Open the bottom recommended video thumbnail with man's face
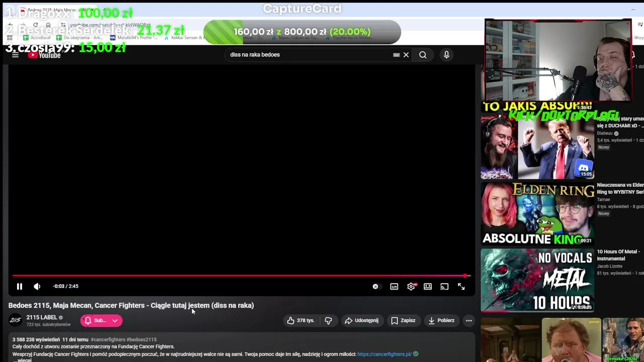 571,340
